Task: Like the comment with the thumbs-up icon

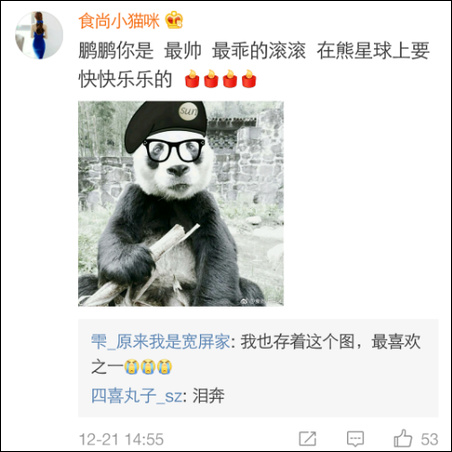Action: click(403, 438)
